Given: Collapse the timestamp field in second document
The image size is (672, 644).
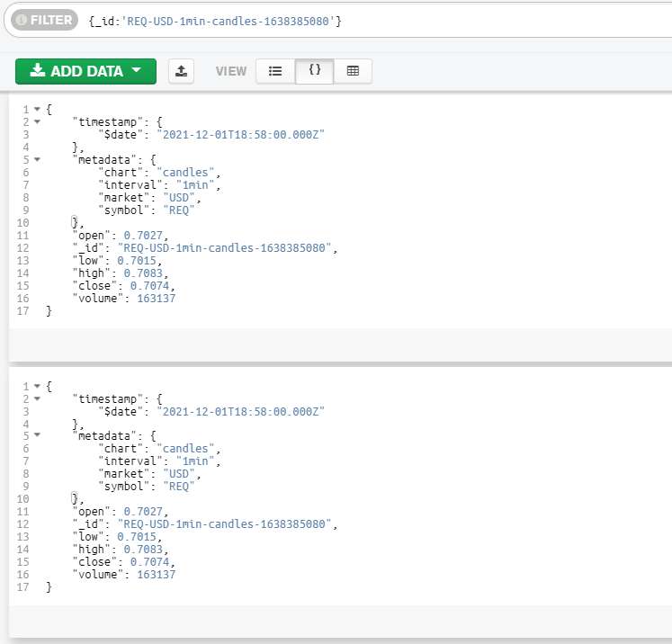Looking at the screenshot, I should tap(37, 398).
